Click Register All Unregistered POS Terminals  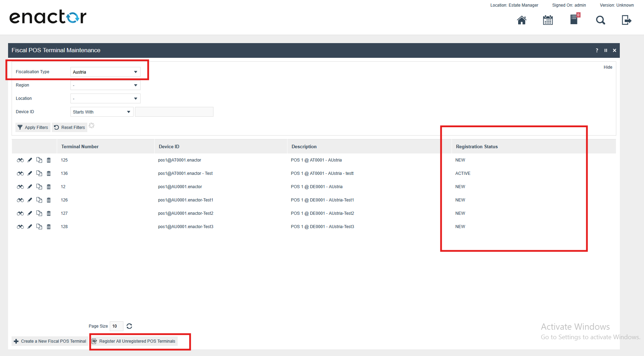[x=134, y=341]
